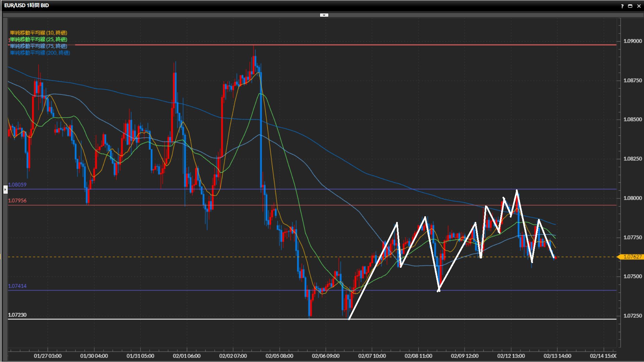Click the 1.07627 current price tag
This screenshot has height=362, width=644.
(632, 257)
